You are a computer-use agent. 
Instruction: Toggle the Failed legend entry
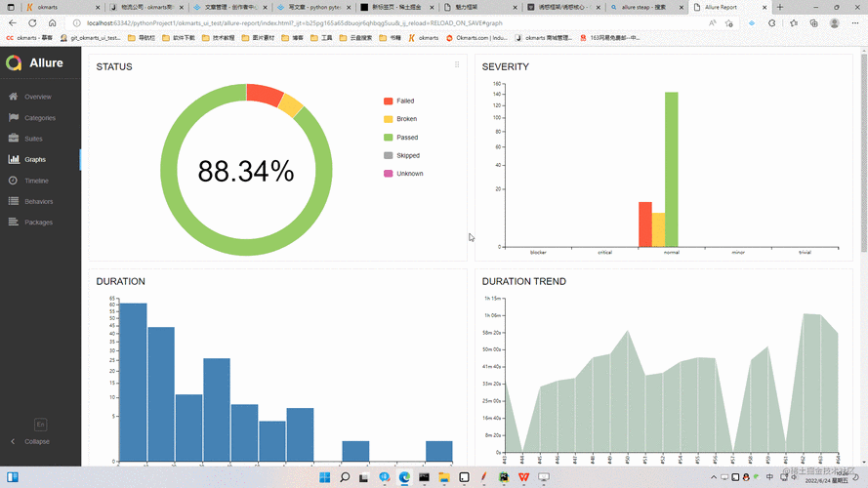point(404,102)
